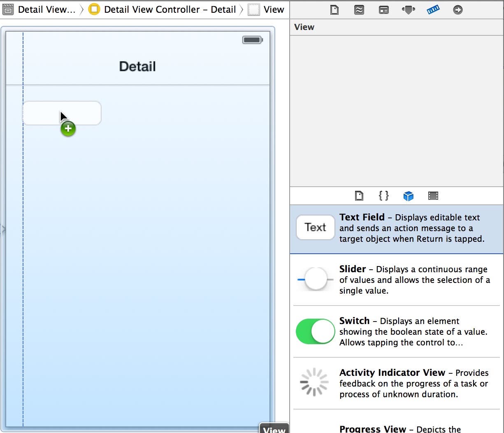Click Detail View Controller – Detail breadcrumb
This screenshot has width=504, height=433.
(x=170, y=9)
